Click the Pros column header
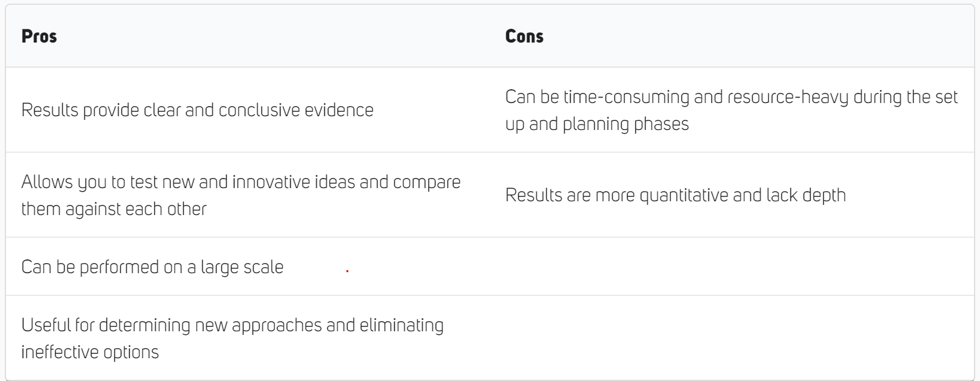Image resolution: width=980 pixels, height=381 pixels. point(39,36)
